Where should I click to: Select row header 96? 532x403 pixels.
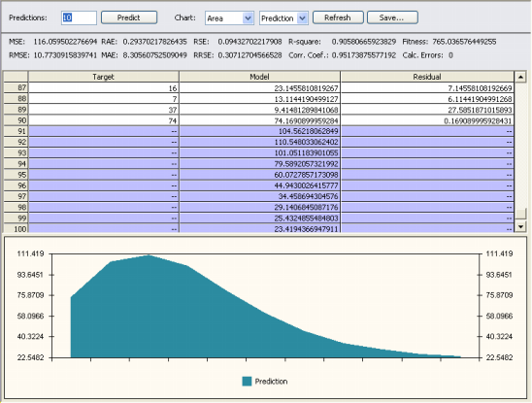[16, 185]
